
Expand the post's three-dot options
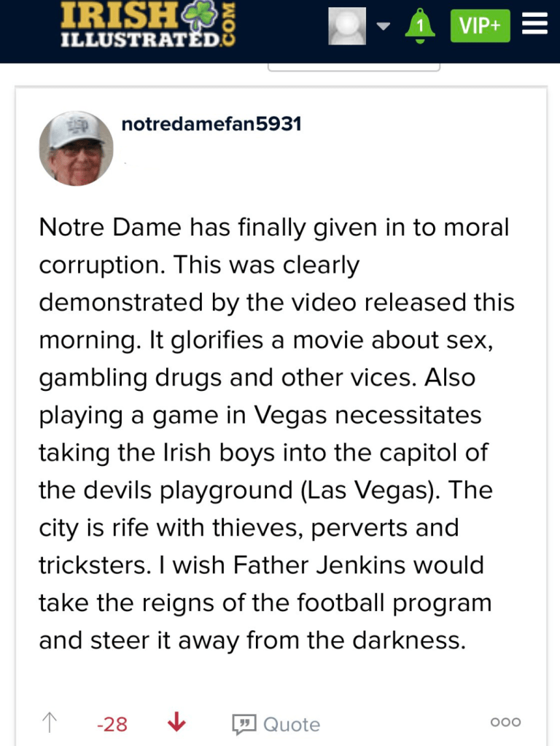[505, 723]
